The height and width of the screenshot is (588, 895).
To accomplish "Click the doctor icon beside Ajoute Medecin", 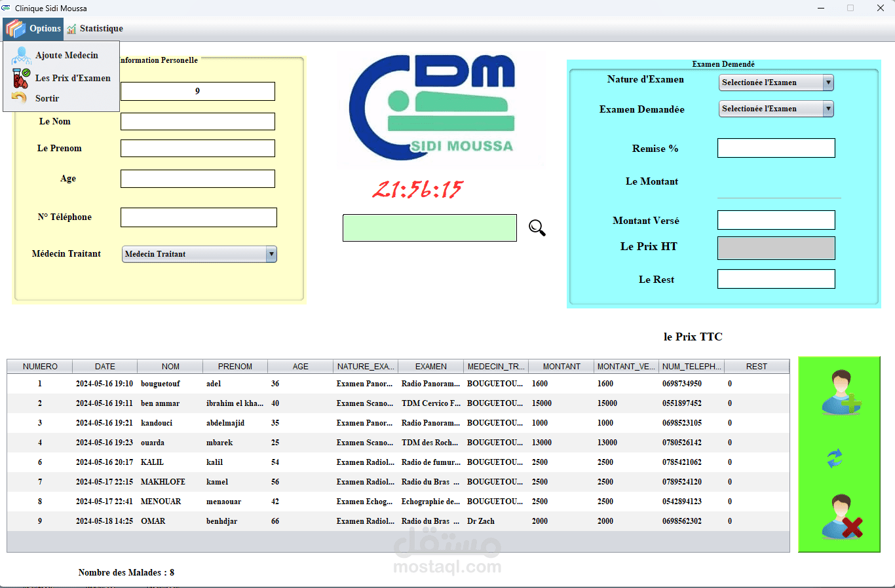I will click(20, 56).
